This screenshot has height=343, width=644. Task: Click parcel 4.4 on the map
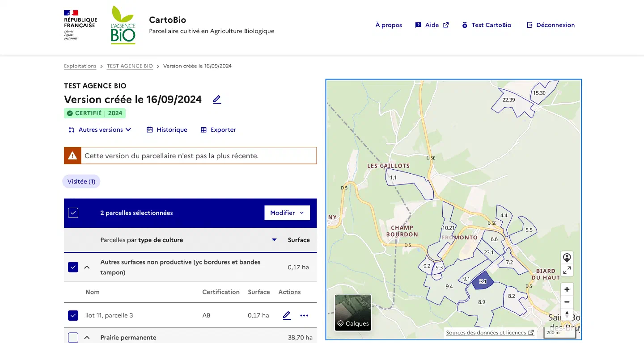[x=504, y=216]
